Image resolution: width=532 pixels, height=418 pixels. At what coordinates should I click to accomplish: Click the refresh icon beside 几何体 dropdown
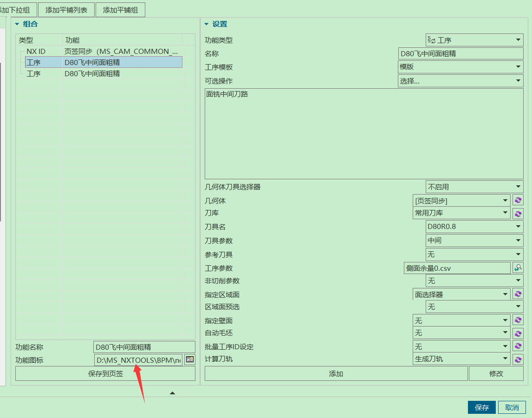tap(518, 200)
